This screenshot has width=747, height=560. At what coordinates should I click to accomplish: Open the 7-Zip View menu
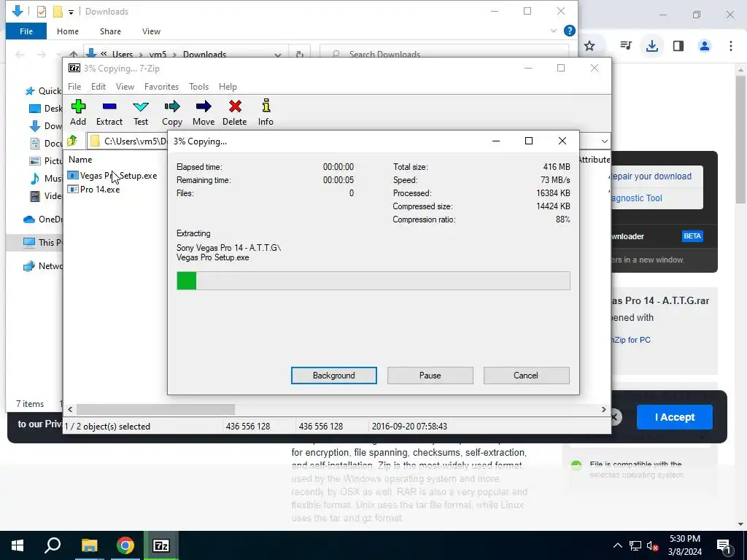125,87
